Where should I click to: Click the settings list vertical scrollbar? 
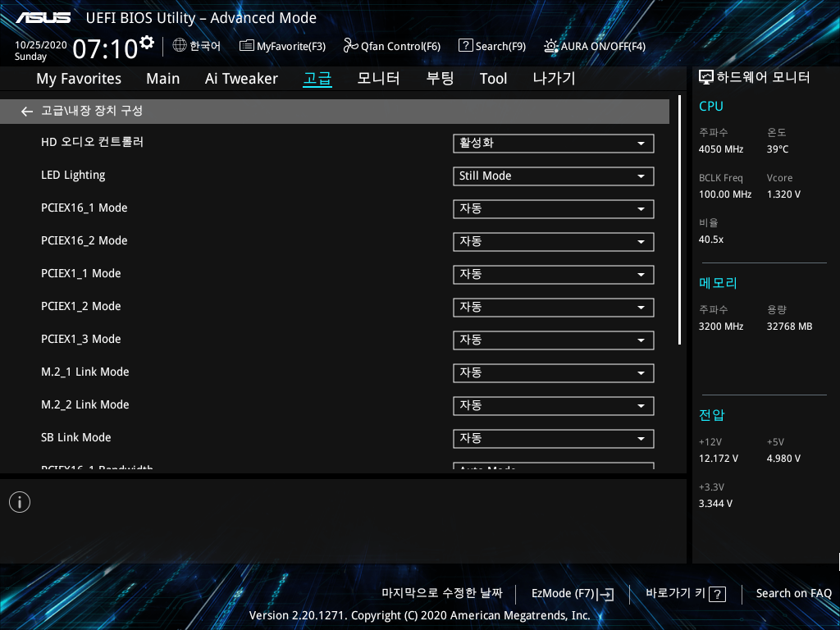click(x=679, y=220)
